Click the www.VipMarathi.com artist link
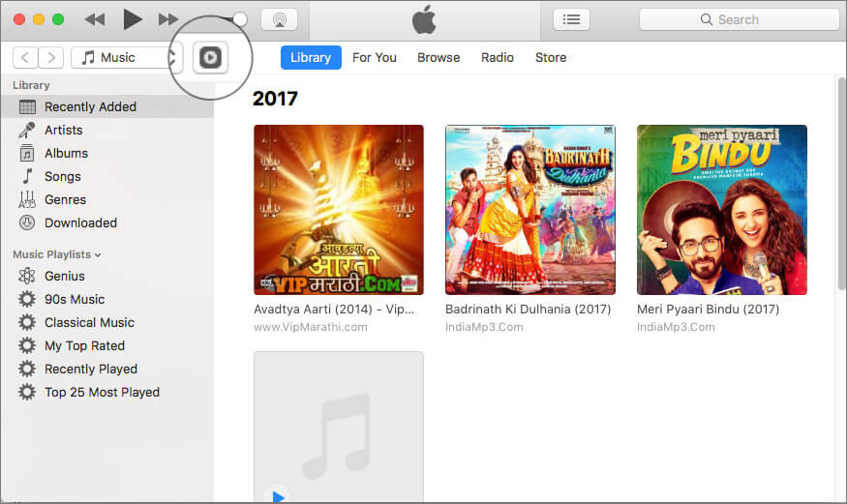The height and width of the screenshot is (504, 847). pos(311,327)
